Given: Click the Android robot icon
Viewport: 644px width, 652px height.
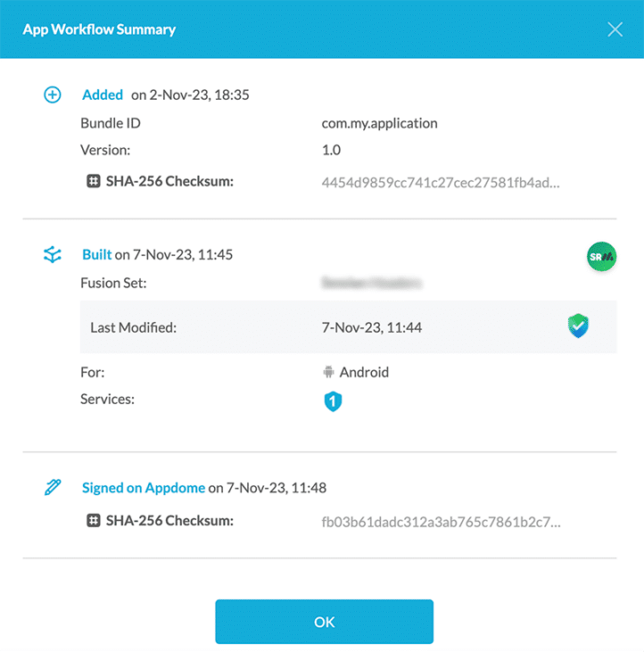Looking at the screenshot, I should [328, 373].
